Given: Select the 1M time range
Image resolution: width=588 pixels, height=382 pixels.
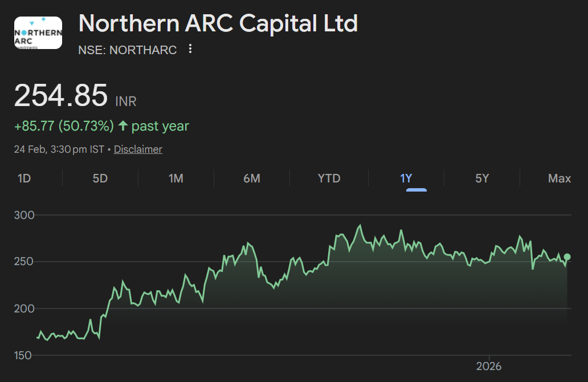Looking at the screenshot, I should (177, 178).
